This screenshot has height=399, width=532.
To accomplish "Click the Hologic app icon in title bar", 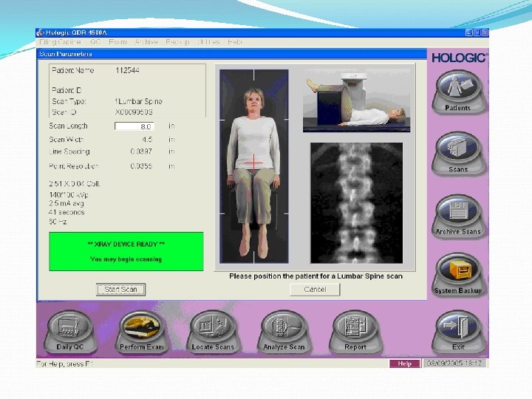I will (x=41, y=33).
